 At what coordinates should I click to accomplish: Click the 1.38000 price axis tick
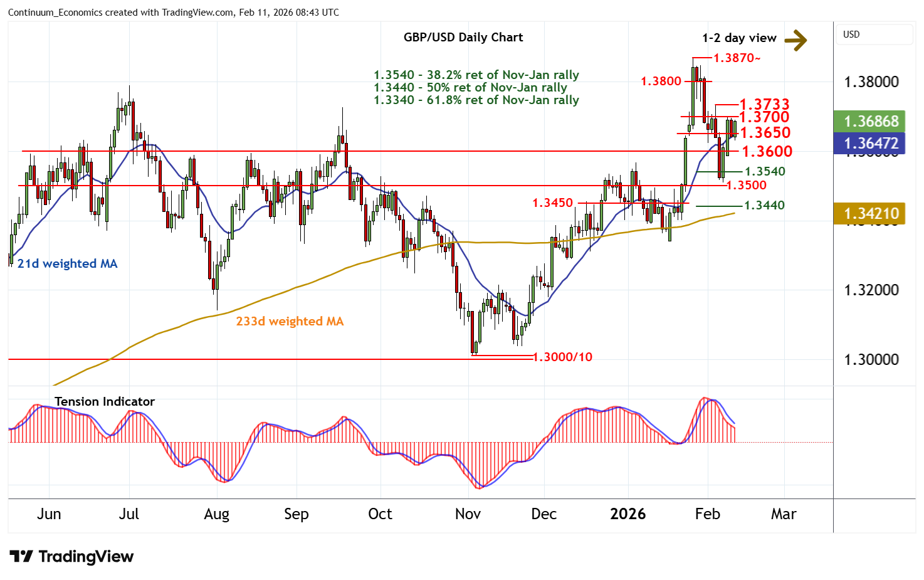[871, 82]
